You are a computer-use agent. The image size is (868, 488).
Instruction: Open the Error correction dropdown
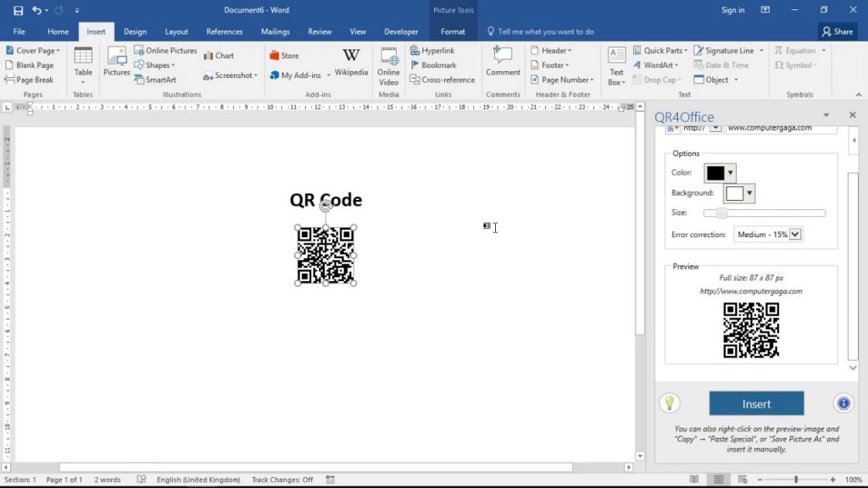point(797,234)
